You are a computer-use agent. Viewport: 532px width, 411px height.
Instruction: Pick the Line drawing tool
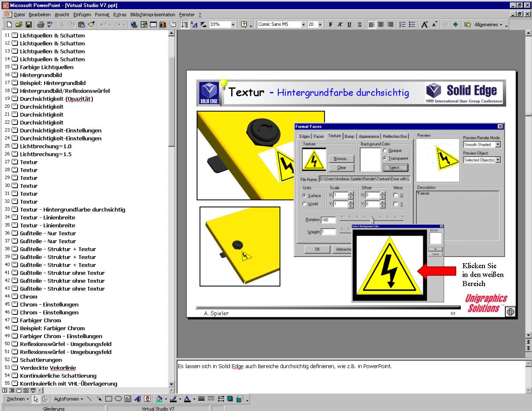(x=90, y=399)
